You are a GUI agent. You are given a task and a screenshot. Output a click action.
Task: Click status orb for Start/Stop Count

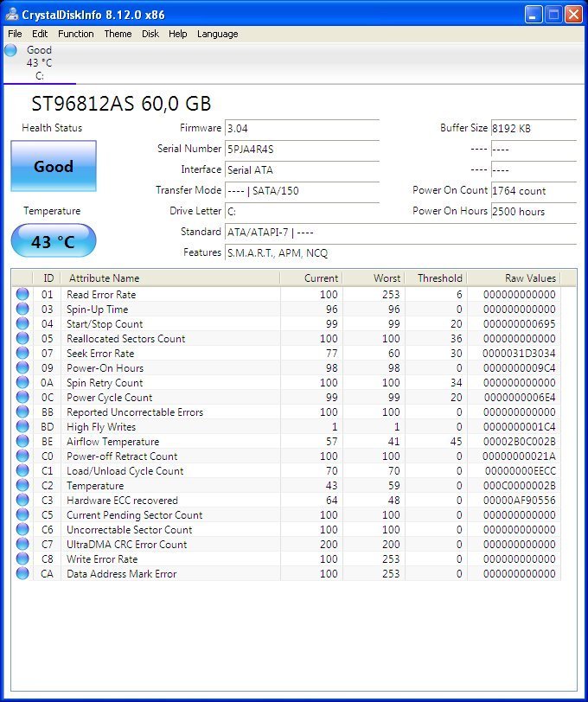(22, 323)
